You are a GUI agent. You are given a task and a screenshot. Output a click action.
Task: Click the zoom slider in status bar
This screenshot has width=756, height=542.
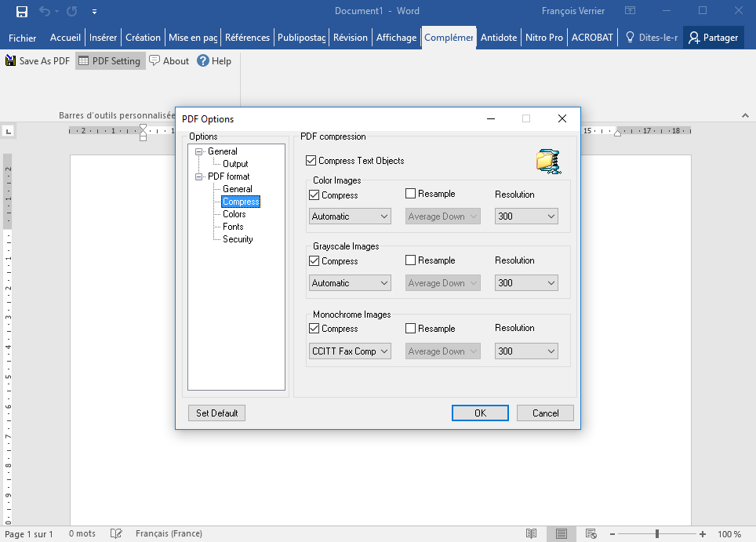point(656,533)
